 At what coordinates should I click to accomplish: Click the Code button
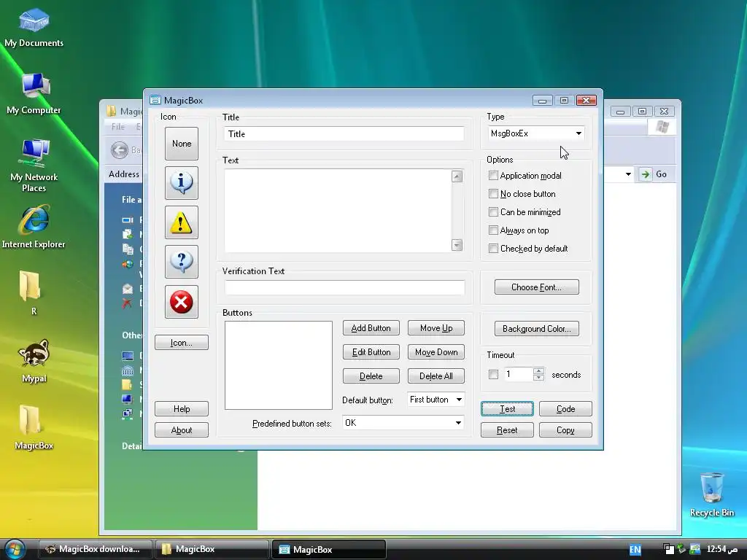coord(565,409)
